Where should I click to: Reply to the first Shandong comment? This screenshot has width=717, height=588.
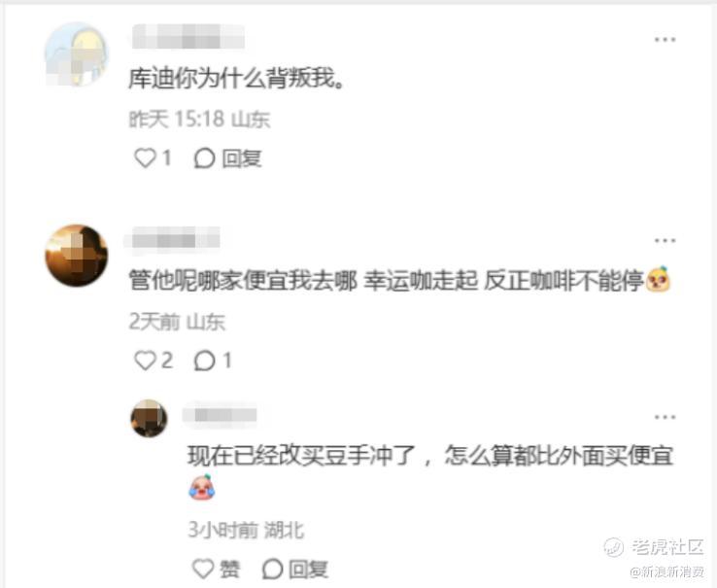[227, 158]
